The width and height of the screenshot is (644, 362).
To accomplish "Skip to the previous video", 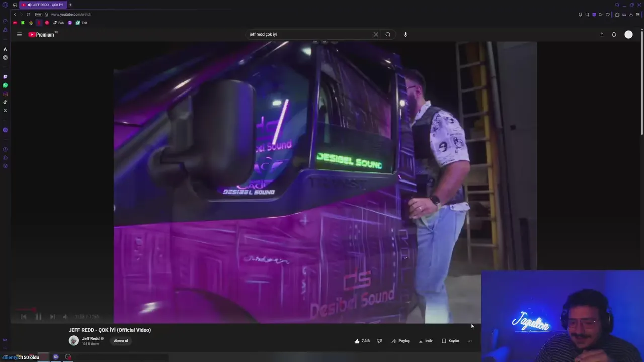I will (24, 316).
